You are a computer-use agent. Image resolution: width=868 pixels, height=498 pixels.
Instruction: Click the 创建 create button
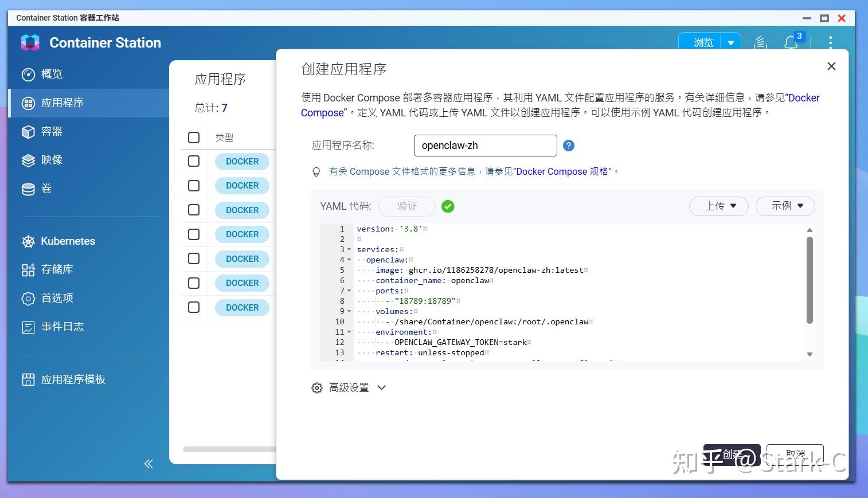point(732,454)
